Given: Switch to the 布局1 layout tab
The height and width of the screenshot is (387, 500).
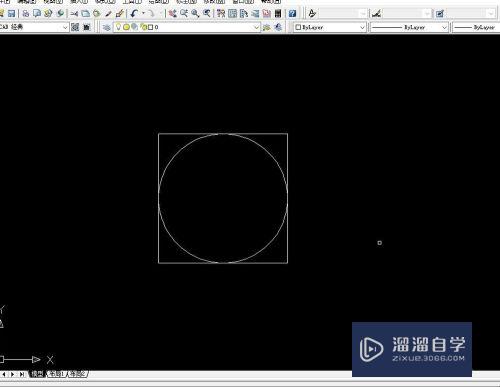Looking at the screenshot, I should click(x=56, y=374).
